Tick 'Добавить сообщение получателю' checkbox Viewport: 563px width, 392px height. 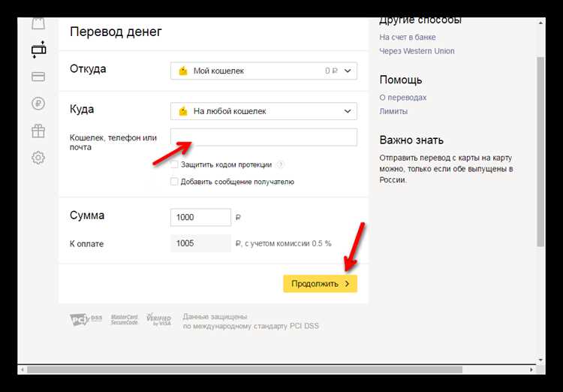pos(175,182)
